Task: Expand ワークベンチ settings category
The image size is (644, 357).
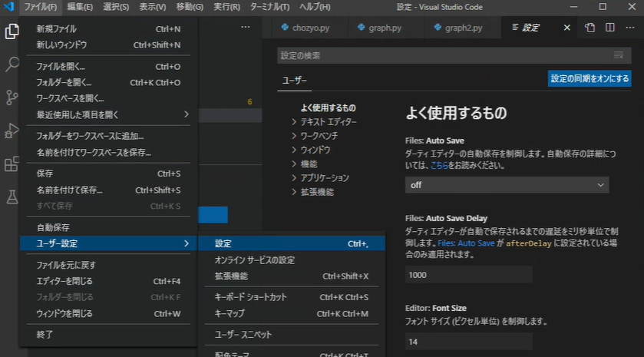Action: click(x=315, y=136)
